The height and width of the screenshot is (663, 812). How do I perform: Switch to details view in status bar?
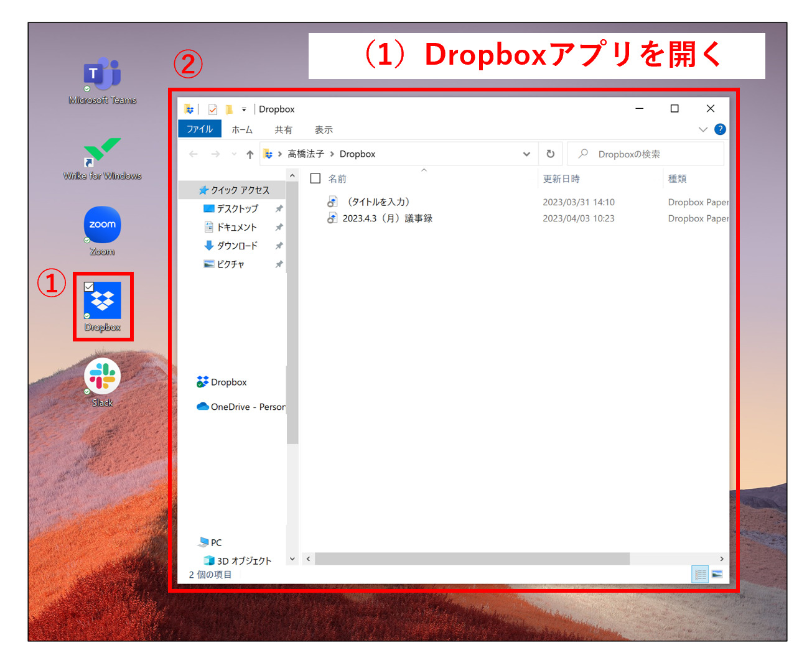(701, 575)
